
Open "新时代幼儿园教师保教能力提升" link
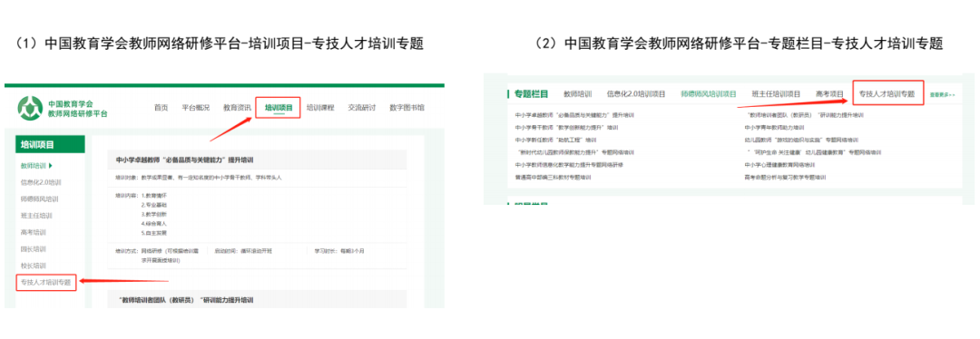pyautogui.click(x=575, y=152)
